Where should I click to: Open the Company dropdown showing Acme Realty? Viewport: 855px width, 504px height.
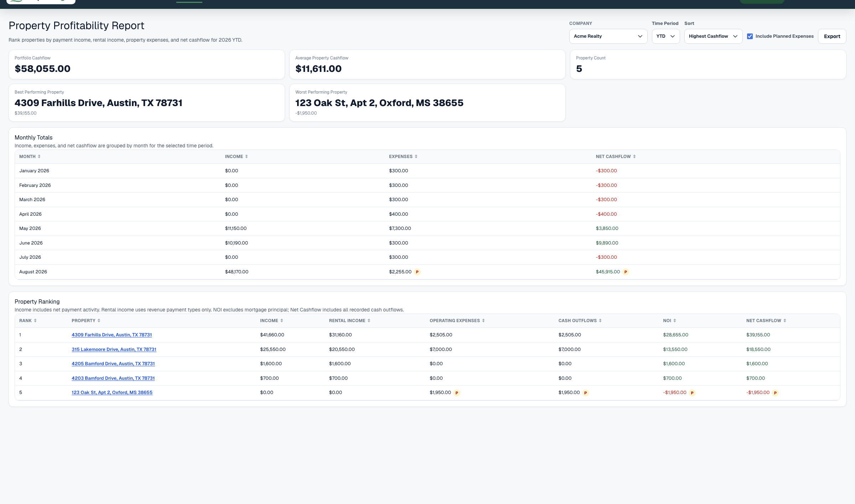608,36
